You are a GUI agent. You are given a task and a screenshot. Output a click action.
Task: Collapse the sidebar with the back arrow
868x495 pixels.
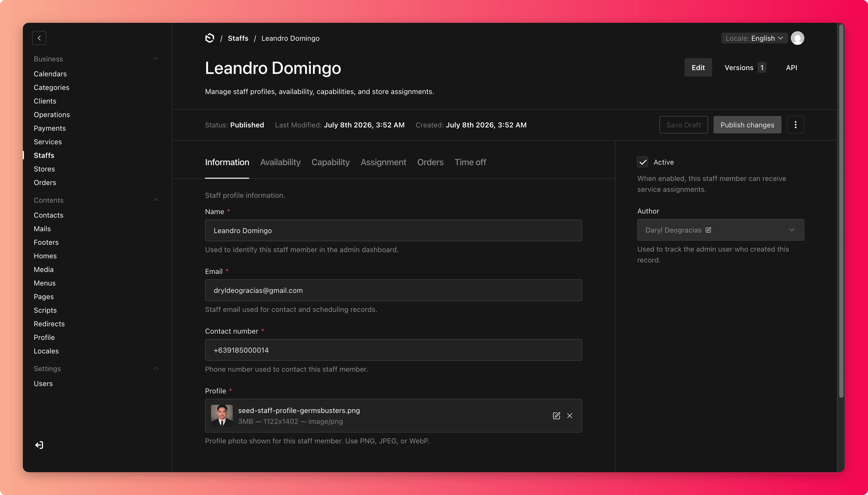point(39,38)
